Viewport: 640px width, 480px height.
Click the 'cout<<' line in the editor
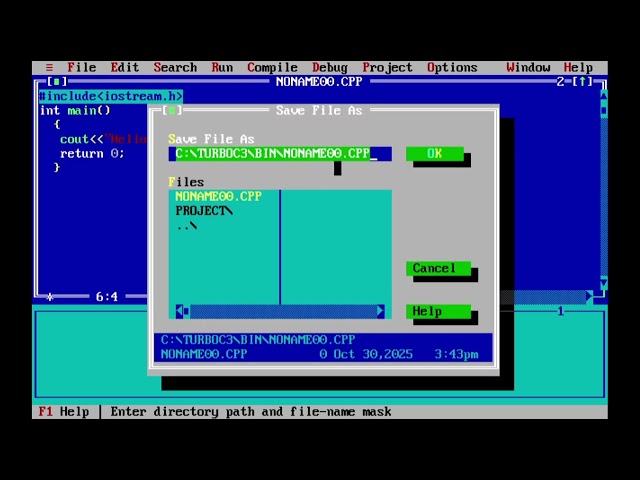(x=103, y=139)
